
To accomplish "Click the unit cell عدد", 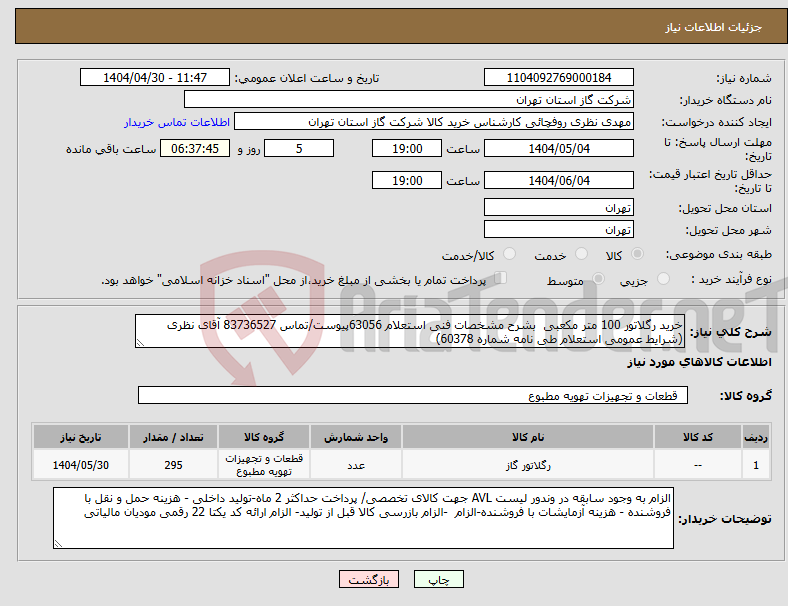I will (356, 465).
